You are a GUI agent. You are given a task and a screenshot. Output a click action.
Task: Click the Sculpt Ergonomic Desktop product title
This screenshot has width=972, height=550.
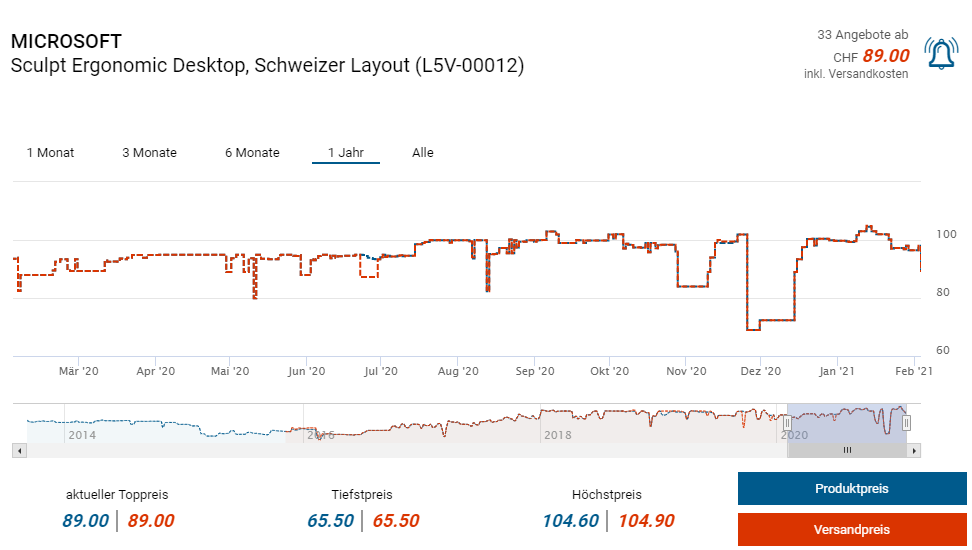coord(267,66)
